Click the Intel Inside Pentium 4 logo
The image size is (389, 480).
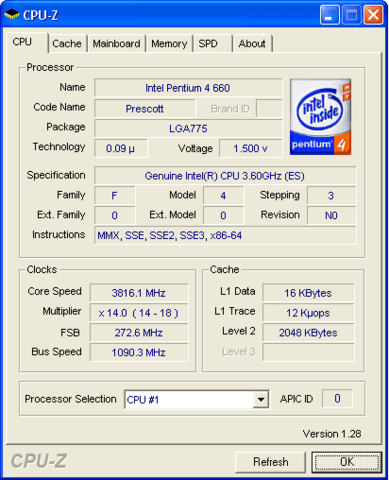pos(320,117)
